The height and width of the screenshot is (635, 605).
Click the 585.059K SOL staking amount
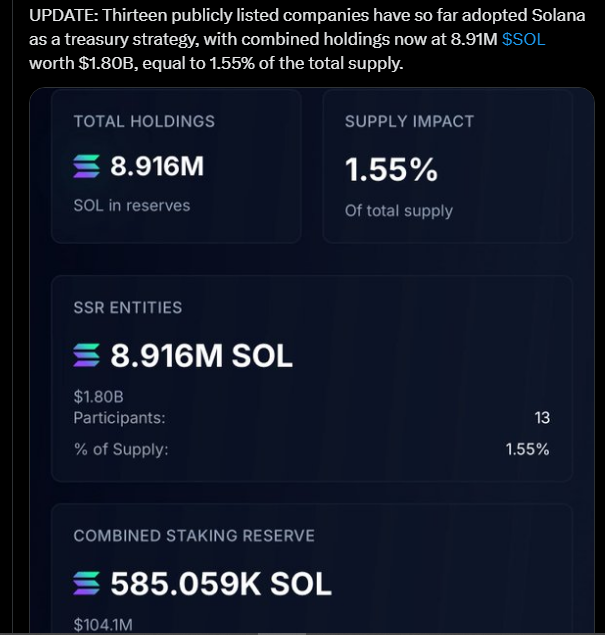click(x=221, y=583)
